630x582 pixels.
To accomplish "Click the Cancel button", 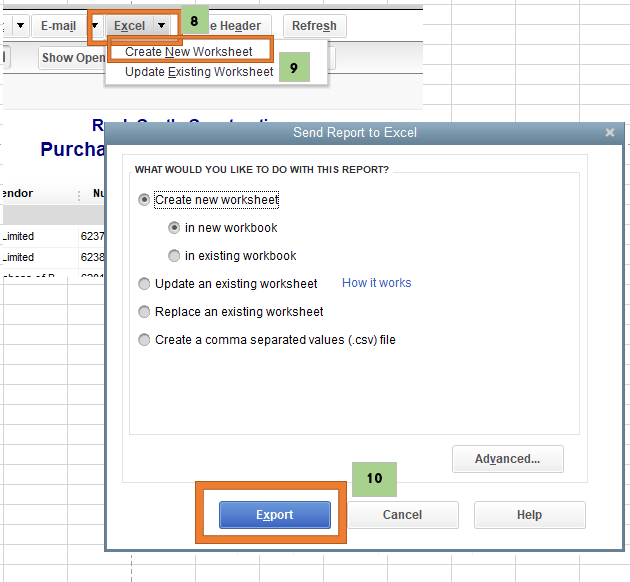I will (x=403, y=515).
